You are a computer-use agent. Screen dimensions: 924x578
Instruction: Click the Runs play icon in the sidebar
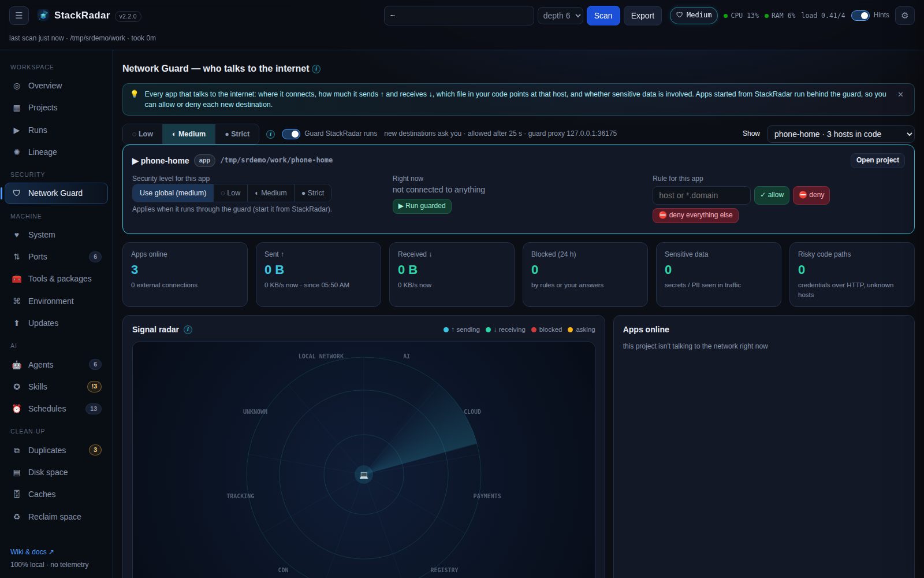(17, 130)
